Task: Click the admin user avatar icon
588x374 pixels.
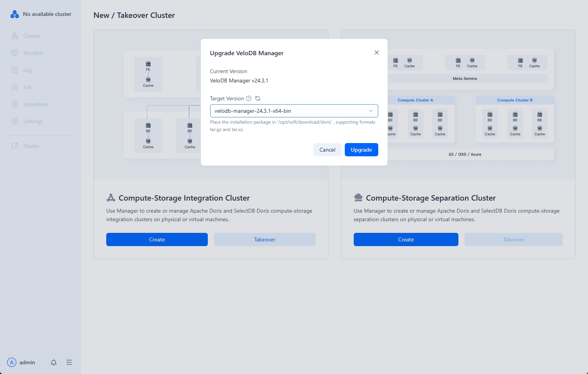Action: pyautogui.click(x=12, y=362)
